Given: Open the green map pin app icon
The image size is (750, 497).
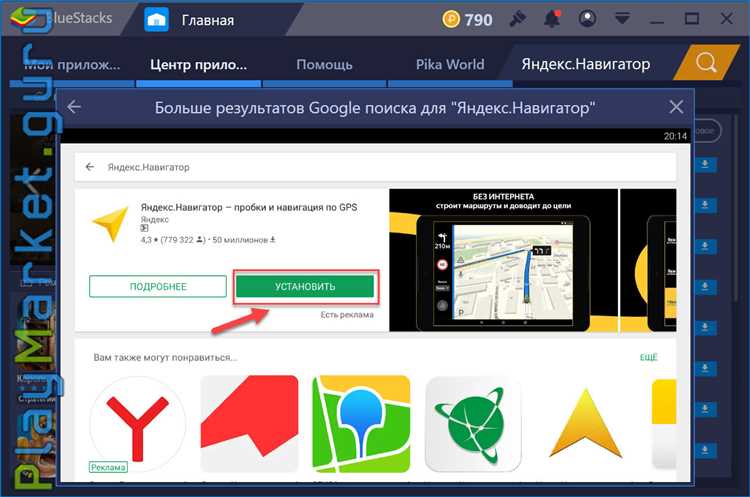Looking at the screenshot, I should pos(361,424).
